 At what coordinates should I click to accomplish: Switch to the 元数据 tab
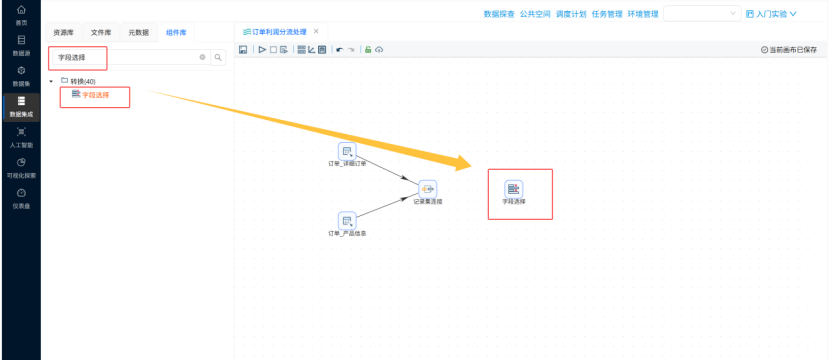(x=139, y=32)
